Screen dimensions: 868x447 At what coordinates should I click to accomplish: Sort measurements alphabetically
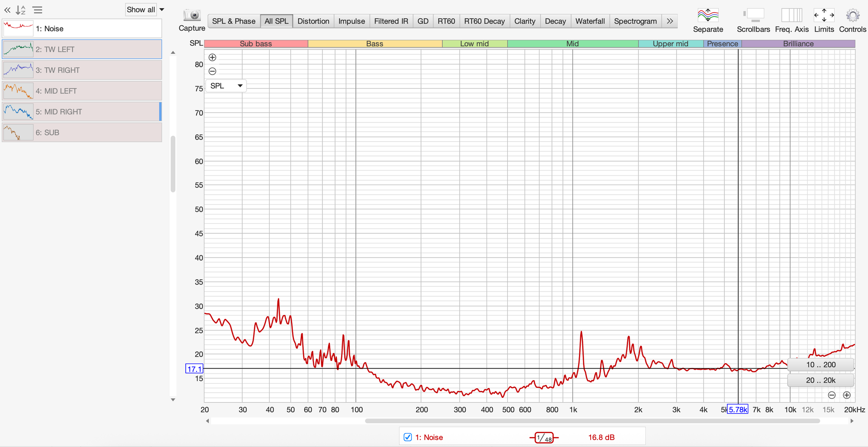tap(21, 10)
